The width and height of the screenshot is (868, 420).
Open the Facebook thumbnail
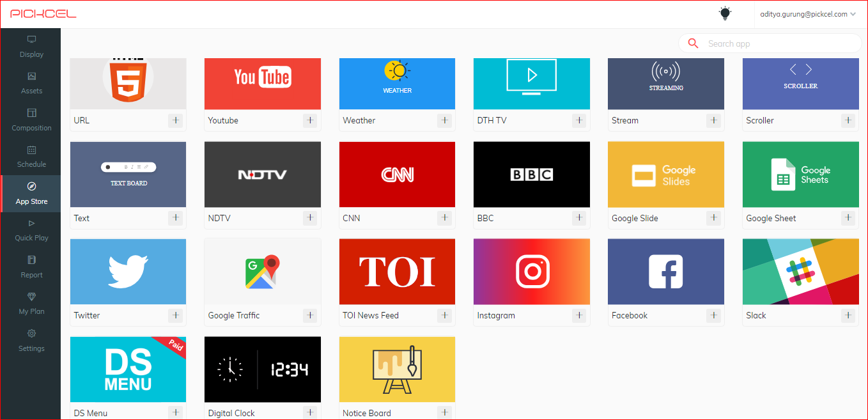pos(666,272)
